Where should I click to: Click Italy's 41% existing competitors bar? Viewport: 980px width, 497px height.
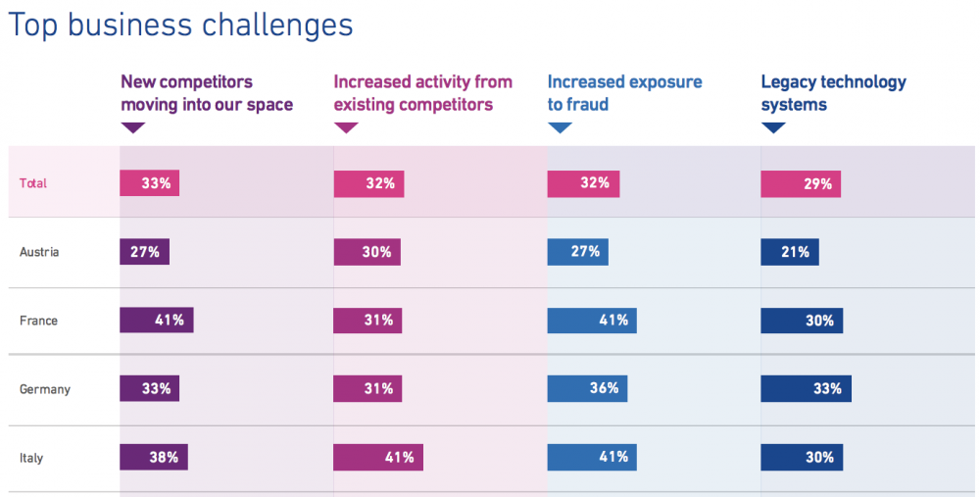pos(378,457)
